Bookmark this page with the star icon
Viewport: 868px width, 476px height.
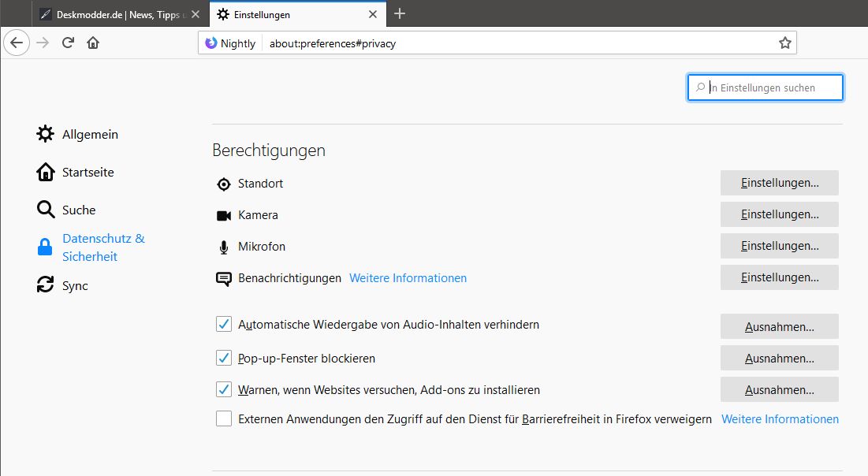[x=785, y=43]
